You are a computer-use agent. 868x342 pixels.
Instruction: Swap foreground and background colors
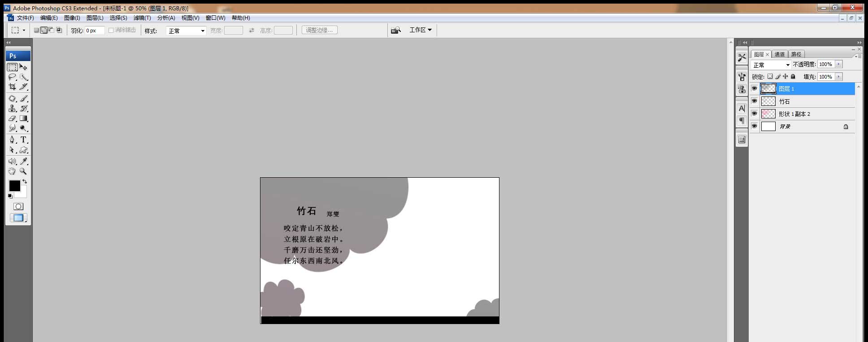click(25, 182)
